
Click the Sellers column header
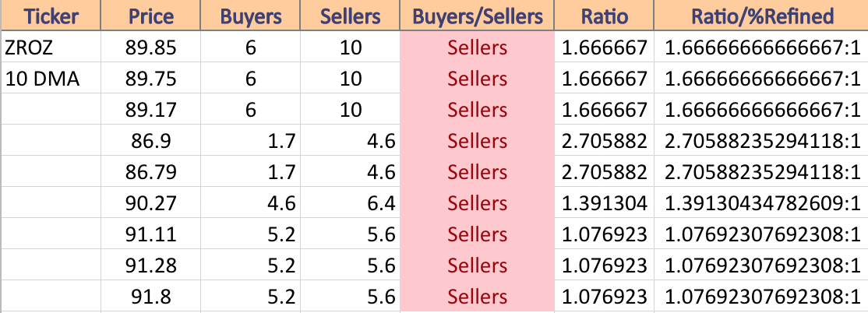(x=350, y=16)
